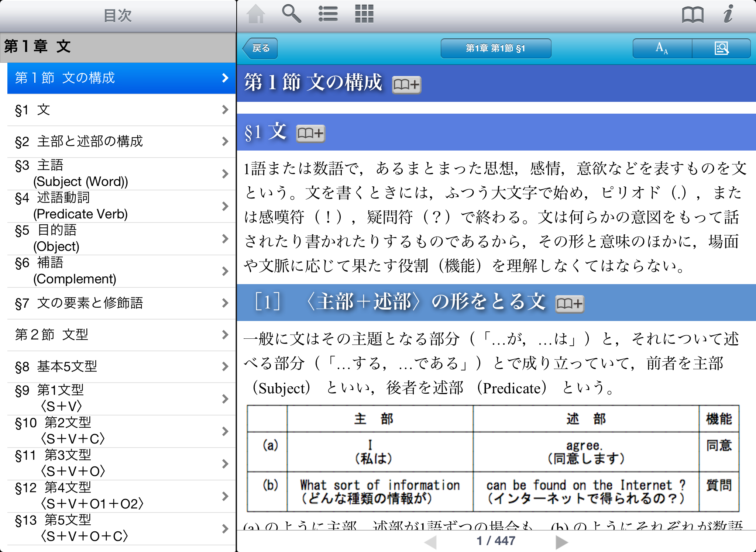Click the 第1章 第1節 §1 location button
Screen dimensions: 756x552
[x=495, y=48]
